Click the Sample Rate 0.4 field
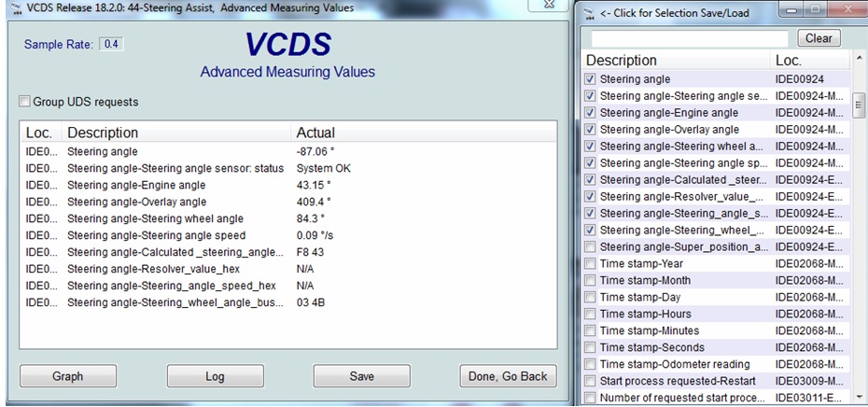 (x=111, y=44)
